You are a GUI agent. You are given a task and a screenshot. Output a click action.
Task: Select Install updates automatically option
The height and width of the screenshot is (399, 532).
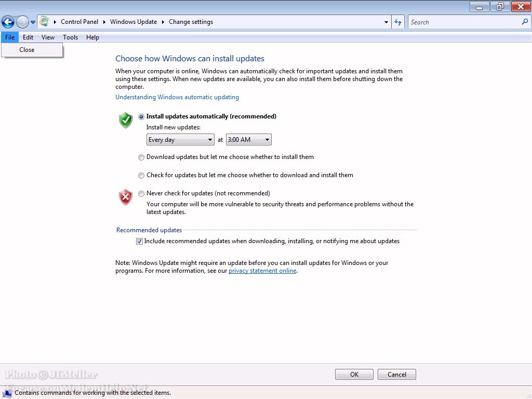[x=141, y=117]
